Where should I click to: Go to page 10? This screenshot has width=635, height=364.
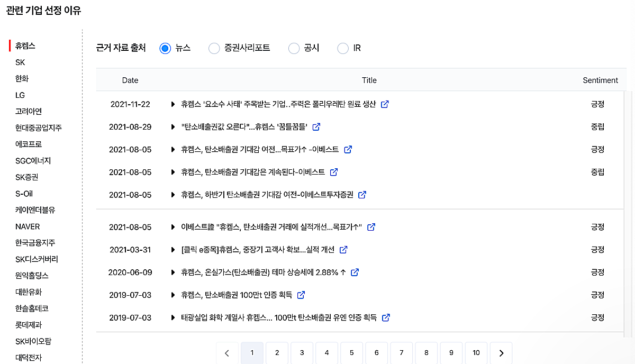click(x=476, y=353)
